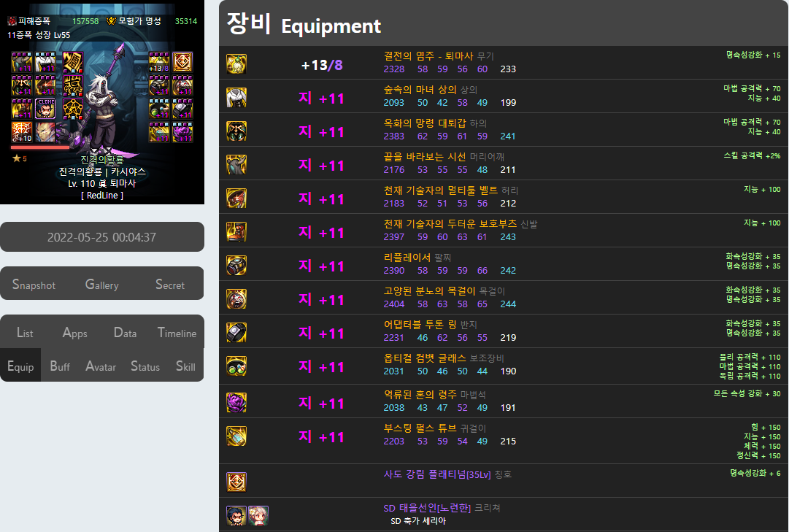Click the 2022-05-25 timestamp field

pos(102,237)
